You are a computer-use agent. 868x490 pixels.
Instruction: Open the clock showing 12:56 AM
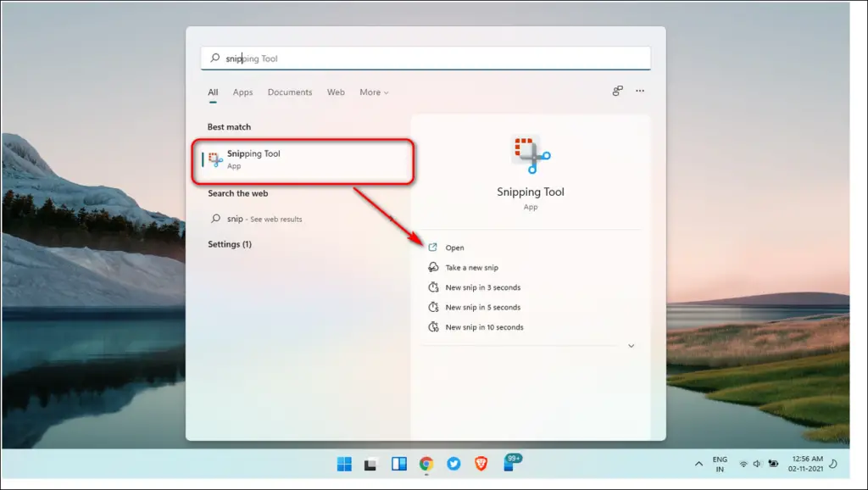pos(805,464)
